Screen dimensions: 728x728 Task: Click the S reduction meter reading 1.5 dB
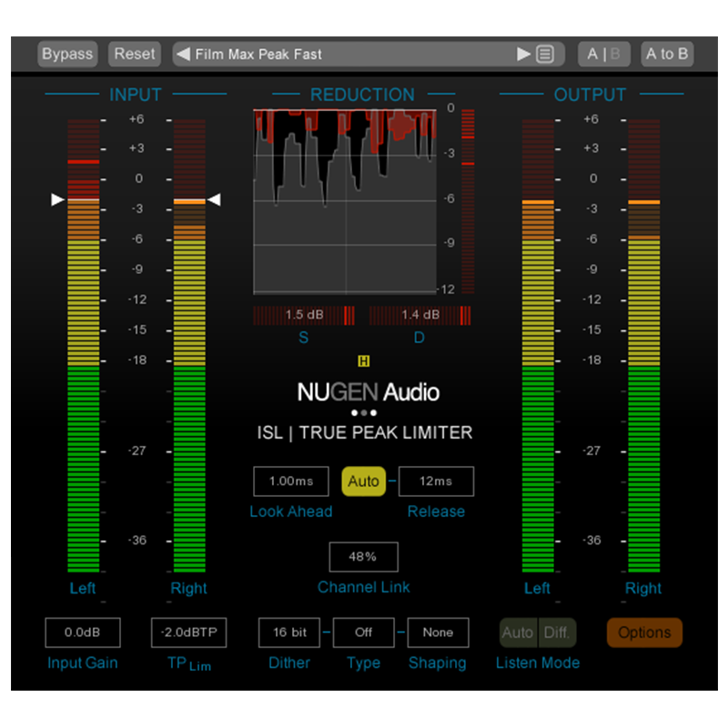(304, 315)
